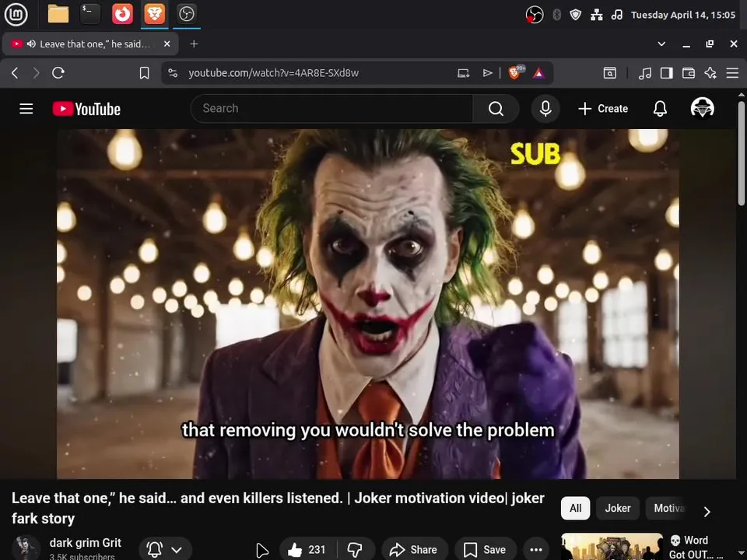The width and height of the screenshot is (747, 560).
Task: Open the account avatar menu
Action: click(702, 107)
